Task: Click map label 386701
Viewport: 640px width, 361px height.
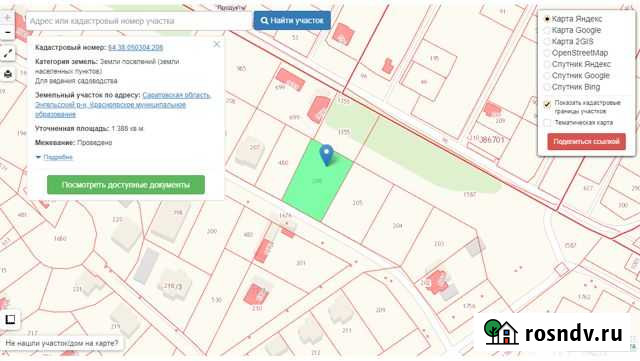Action: pyautogui.click(x=491, y=140)
